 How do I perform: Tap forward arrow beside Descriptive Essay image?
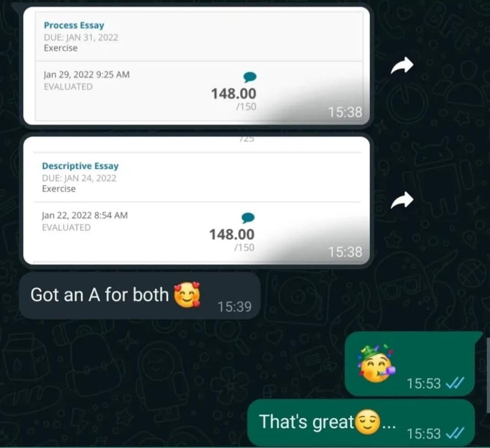(402, 199)
